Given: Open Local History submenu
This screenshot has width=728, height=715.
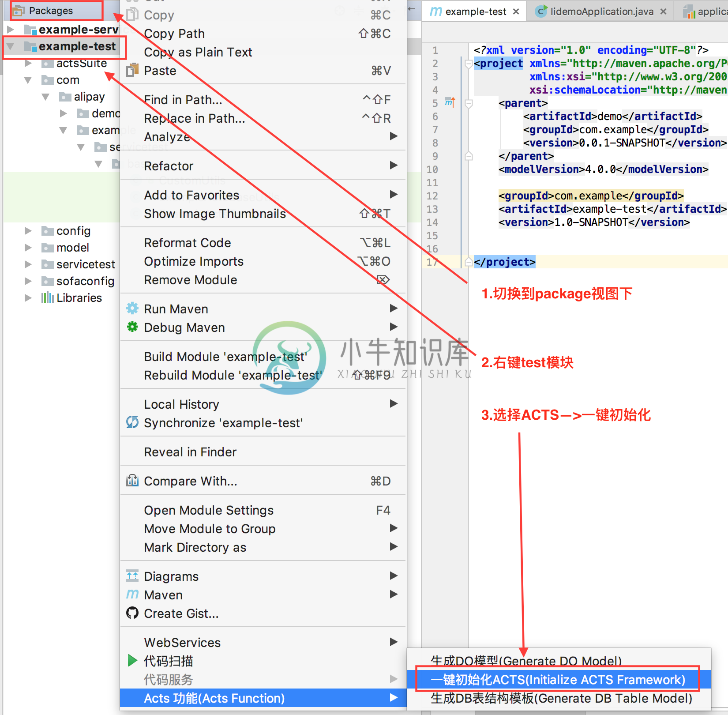Looking at the screenshot, I should 263,404.
